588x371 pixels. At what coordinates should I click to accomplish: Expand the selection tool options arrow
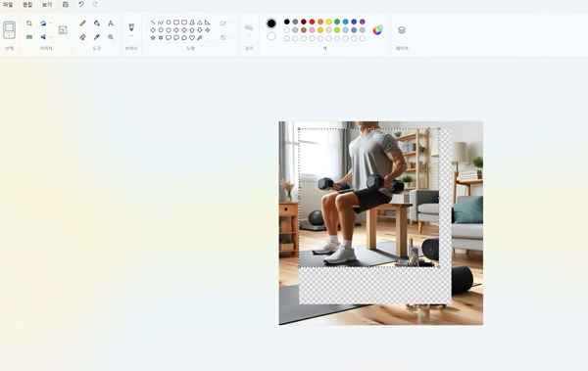[10, 36]
